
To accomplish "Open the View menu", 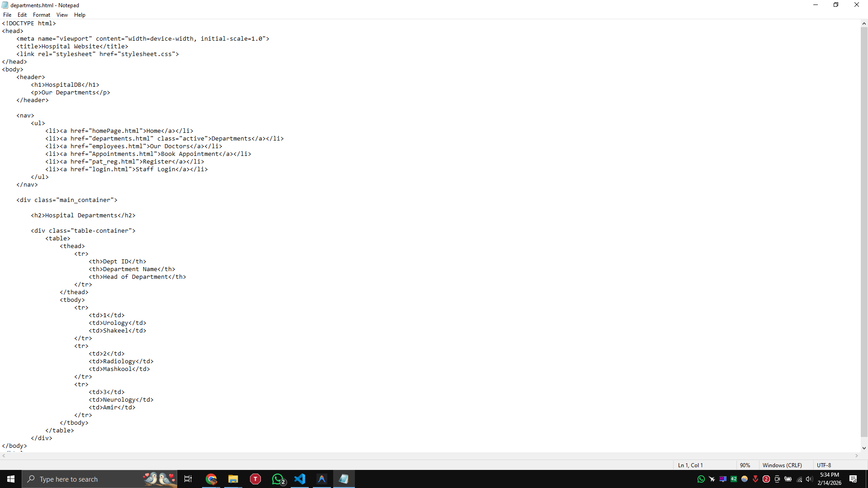I will point(62,15).
